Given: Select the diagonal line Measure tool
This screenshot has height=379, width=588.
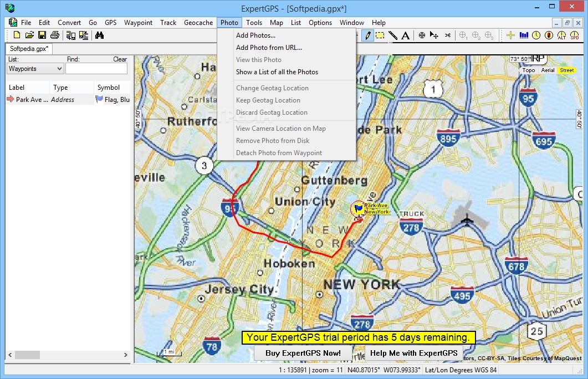Looking at the screenshot, I should coord(392,35).
